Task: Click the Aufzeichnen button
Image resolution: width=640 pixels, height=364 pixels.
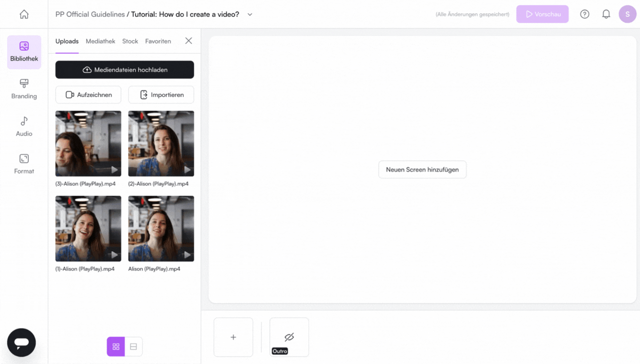Action: 88,95
